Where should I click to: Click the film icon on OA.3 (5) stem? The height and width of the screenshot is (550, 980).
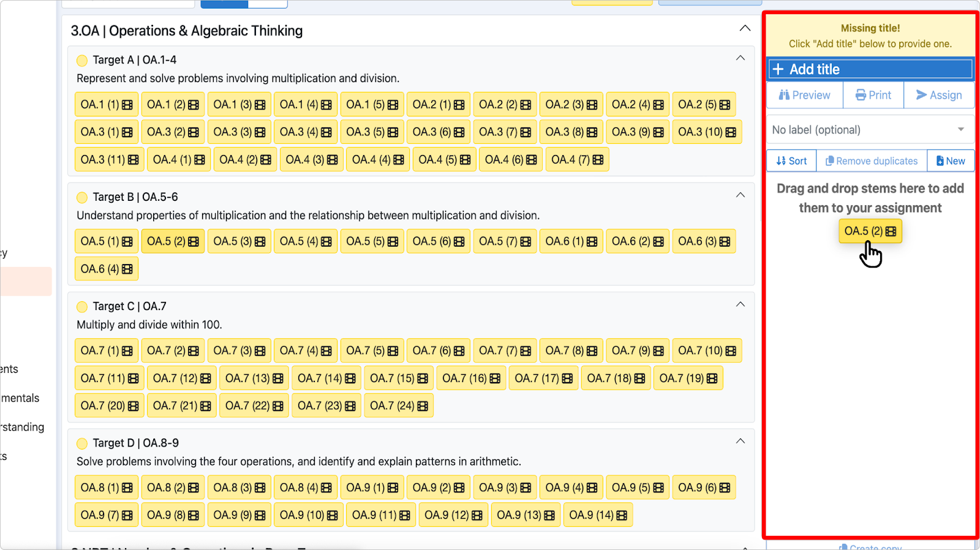(393, 132)
